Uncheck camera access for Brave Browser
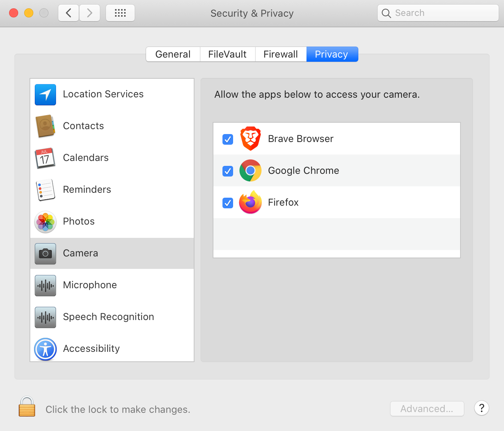 click(228, 139)
